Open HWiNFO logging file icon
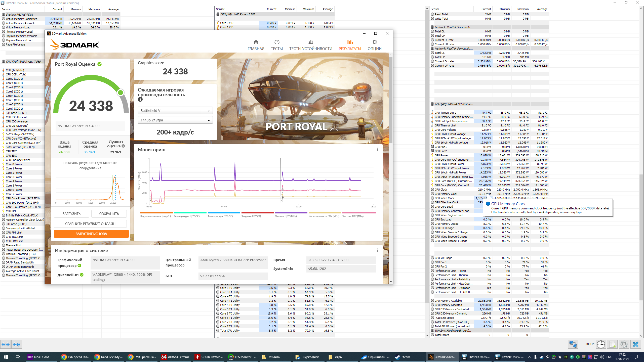This screenshot has height=362, width=644. [612, 344]
